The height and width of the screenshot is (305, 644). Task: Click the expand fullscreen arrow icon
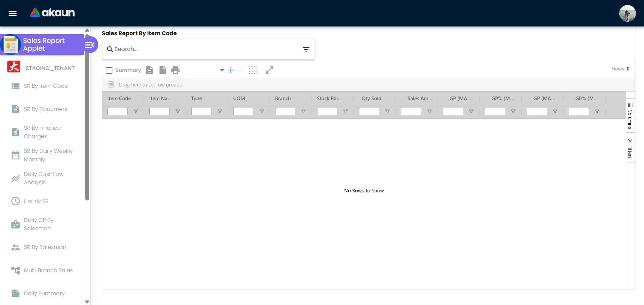[x=269, y=70]
